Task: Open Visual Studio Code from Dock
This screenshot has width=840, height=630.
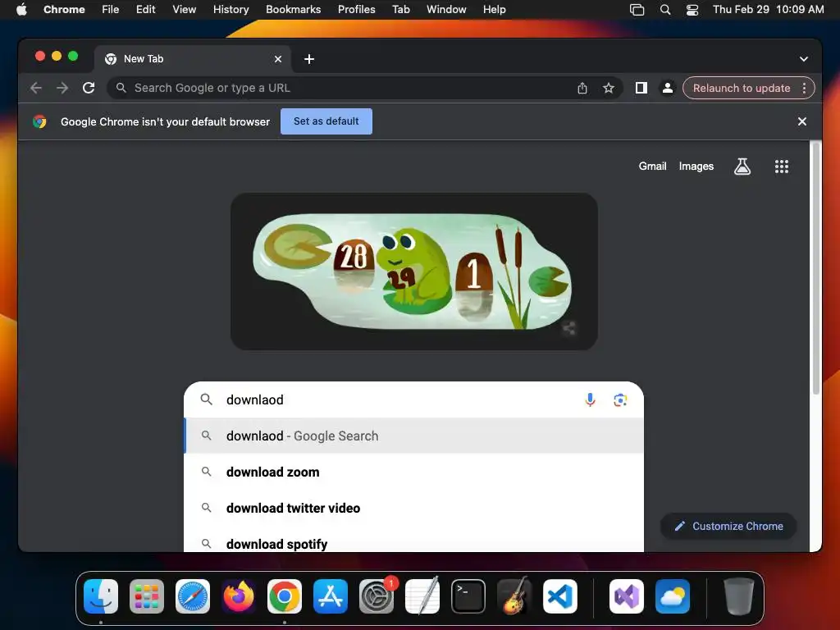Action: click(x=559, y=596)
